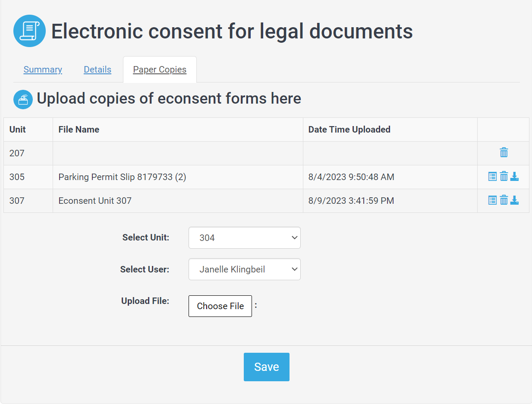
Task: Download the Econsent Unit 307 file
Action: (x=514, y=200)
